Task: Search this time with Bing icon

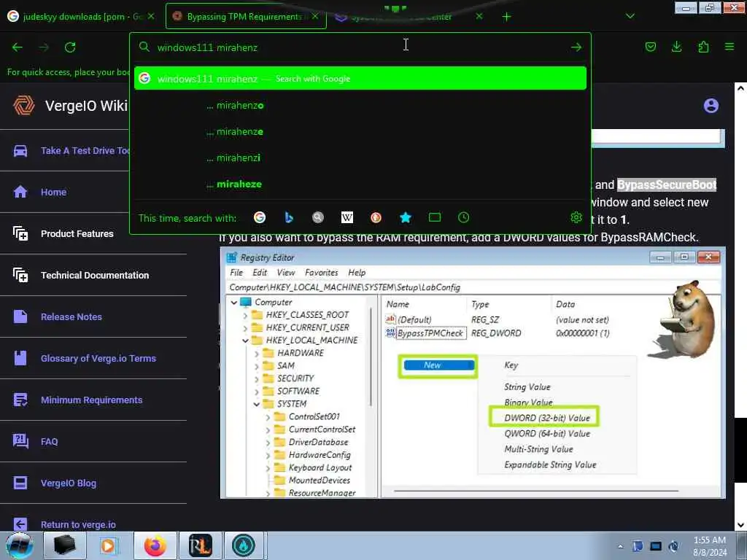Action: (x=289, y=217)
